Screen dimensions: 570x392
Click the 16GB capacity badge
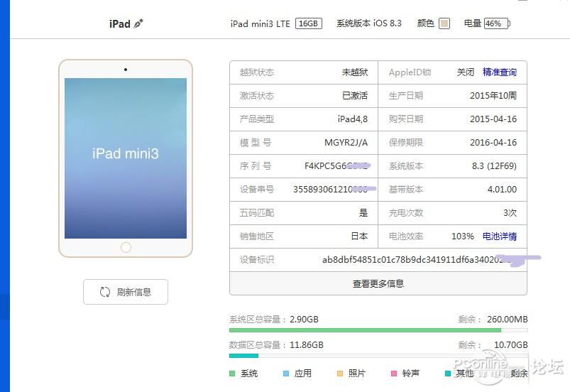pyautogui.click(x=308, y=23)
